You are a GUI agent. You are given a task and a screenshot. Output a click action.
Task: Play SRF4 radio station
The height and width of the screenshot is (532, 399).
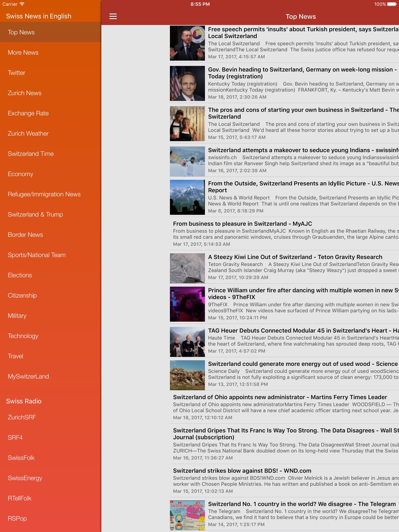50,437
